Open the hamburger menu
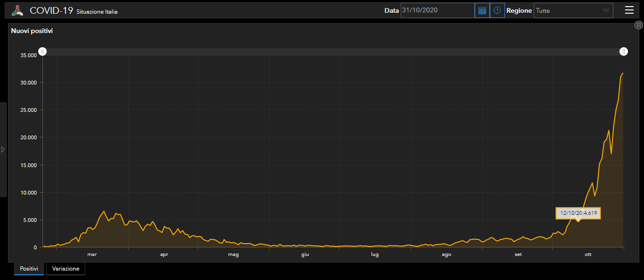Viewport: 644px width, 280px height. tap(629, 10)
